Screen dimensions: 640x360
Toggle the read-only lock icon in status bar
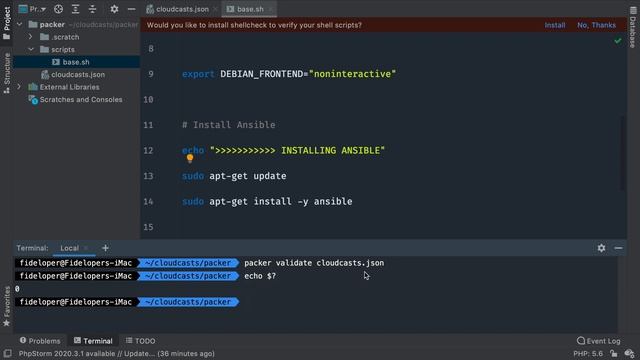point(613,353)
